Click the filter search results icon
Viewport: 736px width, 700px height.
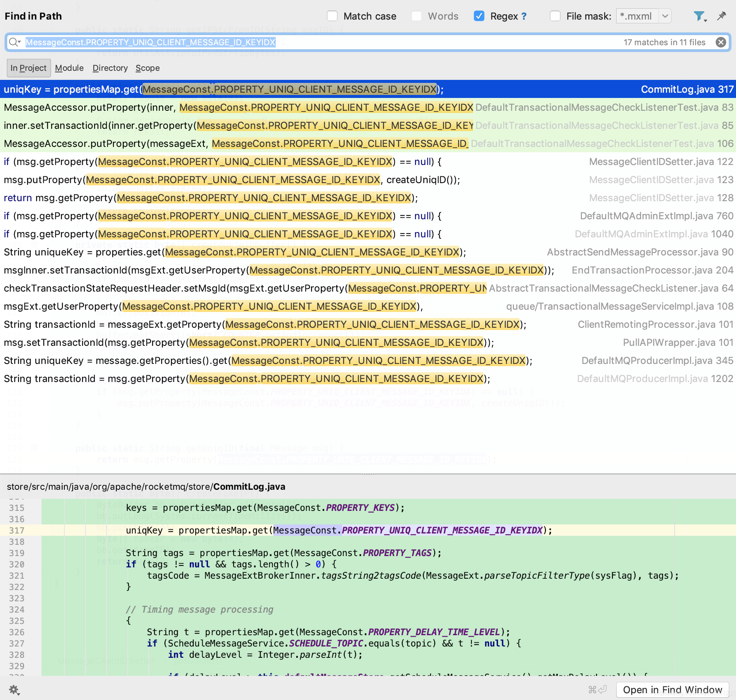pyautogui.click(x=699, y=16)
